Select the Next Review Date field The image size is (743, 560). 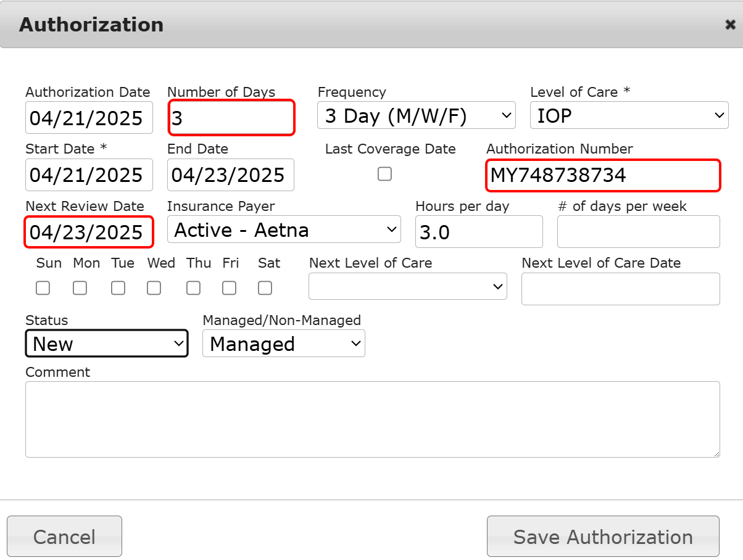pyautogui.click(x=89, y=232)
